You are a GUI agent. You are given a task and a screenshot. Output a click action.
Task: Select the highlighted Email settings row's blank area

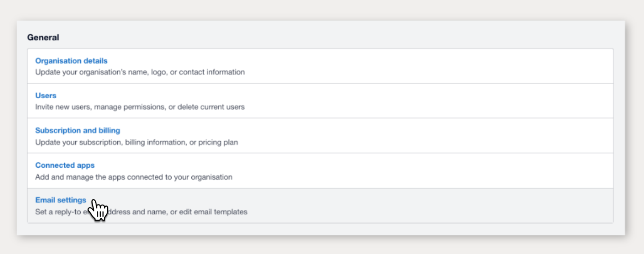click(425, 206)
